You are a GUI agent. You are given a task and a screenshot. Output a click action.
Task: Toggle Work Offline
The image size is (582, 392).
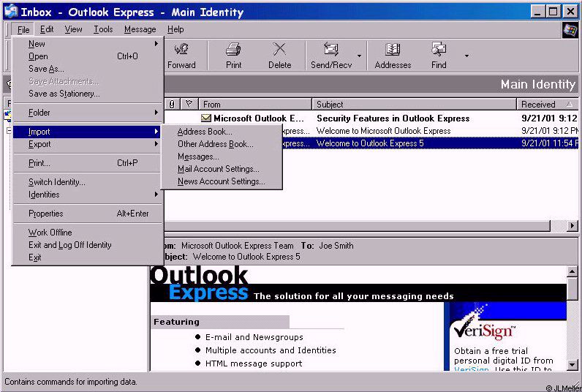pos(87,233)
